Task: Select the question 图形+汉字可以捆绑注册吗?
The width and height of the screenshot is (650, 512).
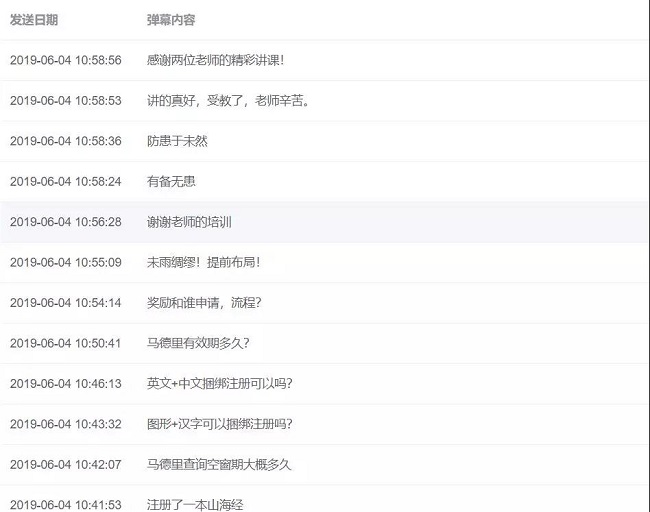Action: pos(219,424)
